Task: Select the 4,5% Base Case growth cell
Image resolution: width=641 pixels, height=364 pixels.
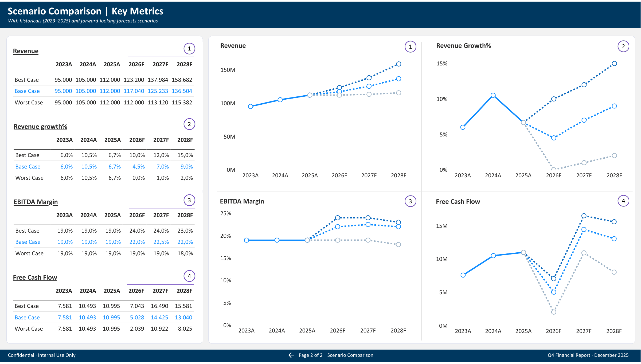Action: [139, 167]
